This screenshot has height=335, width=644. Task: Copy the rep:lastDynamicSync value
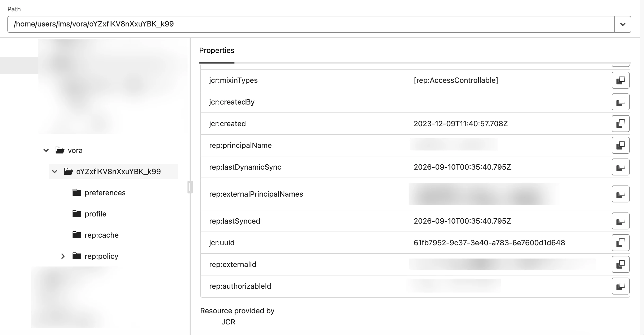pyautogui.click(x=620, y=167)
